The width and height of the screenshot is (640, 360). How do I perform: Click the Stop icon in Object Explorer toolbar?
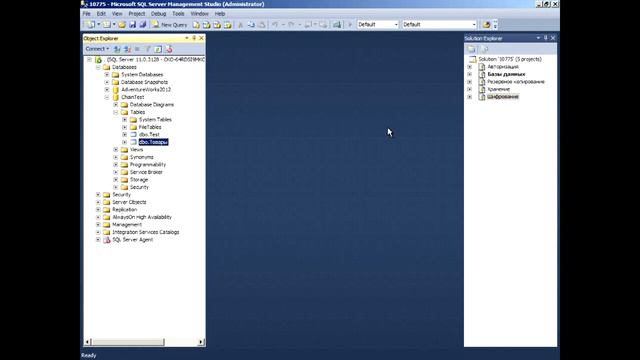(x=138, y=49)
